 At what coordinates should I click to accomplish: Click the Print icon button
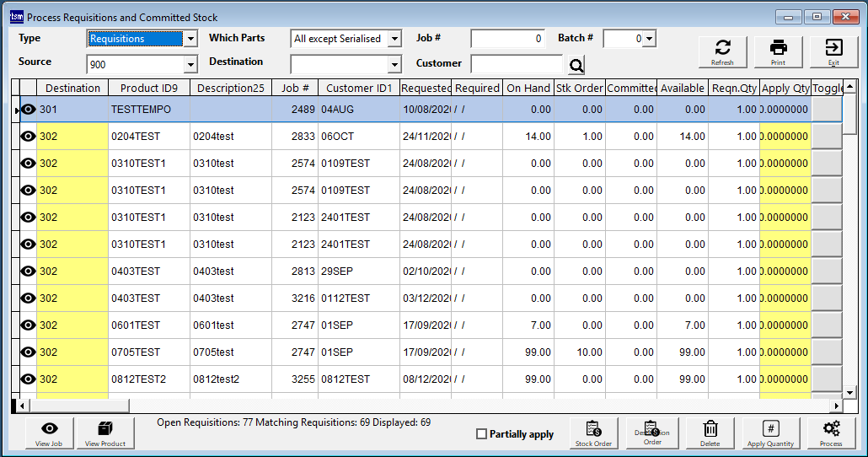778,51
